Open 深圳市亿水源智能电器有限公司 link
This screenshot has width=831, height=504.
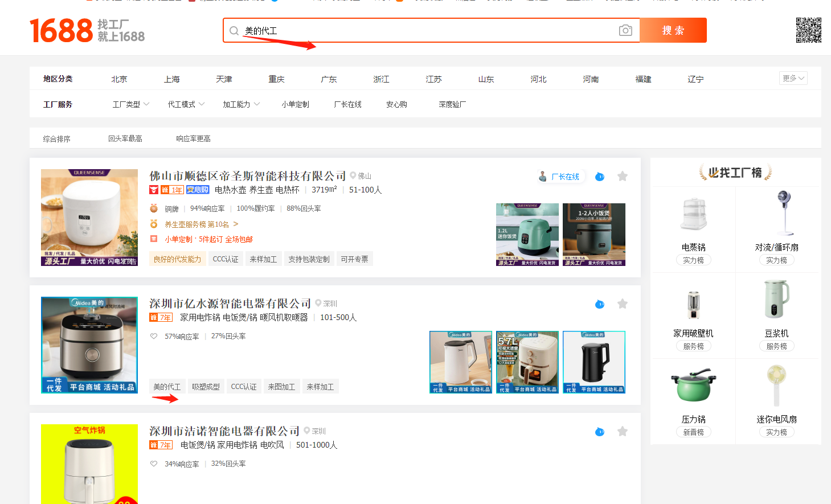point(230,304)
